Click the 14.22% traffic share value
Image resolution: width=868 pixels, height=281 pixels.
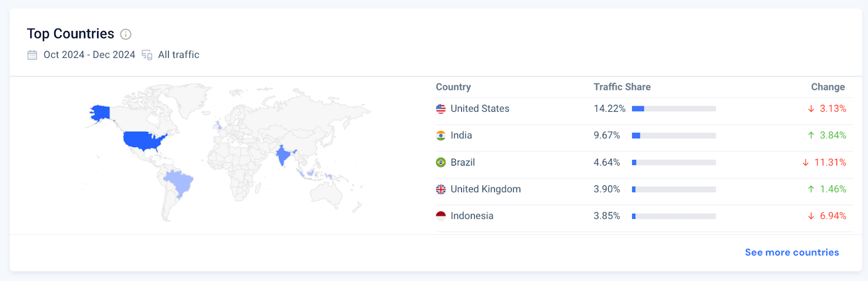(609, 108)
